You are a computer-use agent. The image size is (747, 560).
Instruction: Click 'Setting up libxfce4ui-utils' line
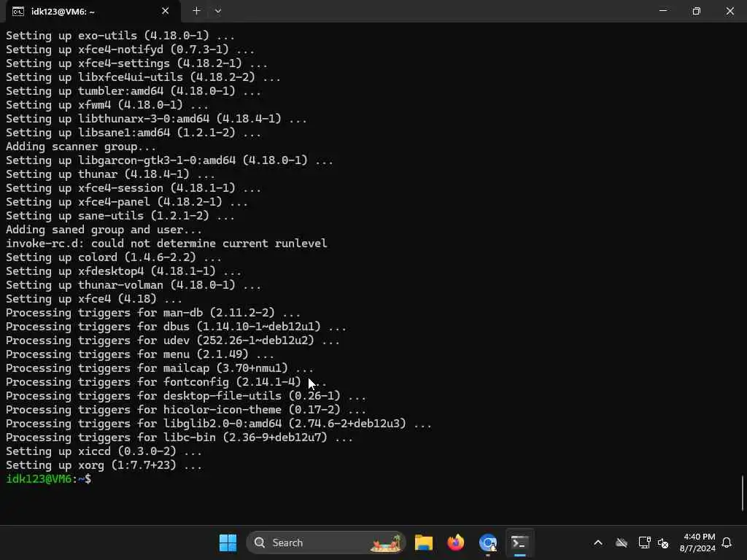pos(144,77)
